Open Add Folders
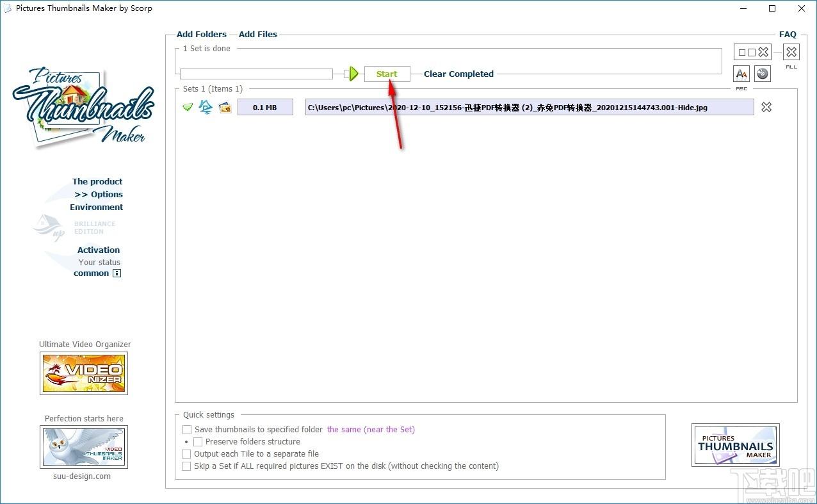Viewport: 817px width, 504px height. click(x=202, y=34)
